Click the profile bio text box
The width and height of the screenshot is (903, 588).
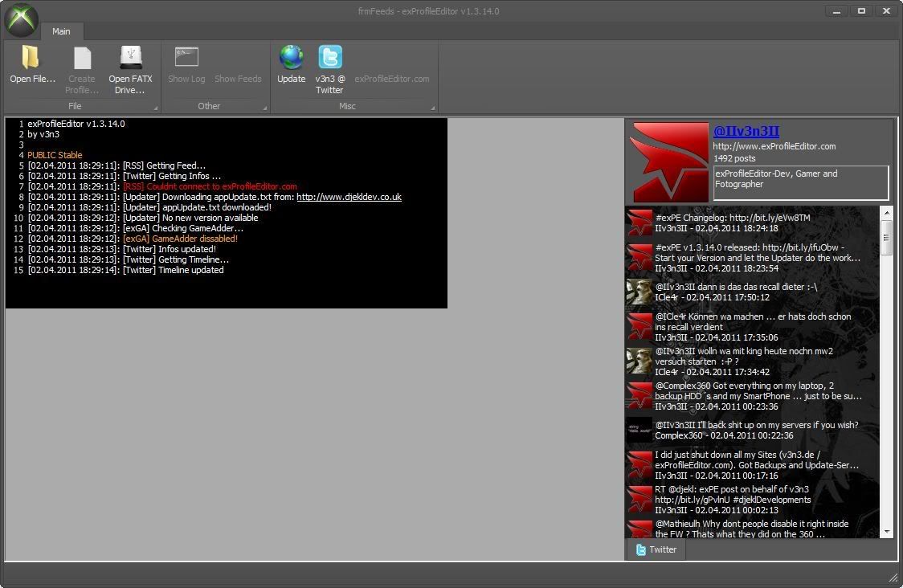(800, 183)
